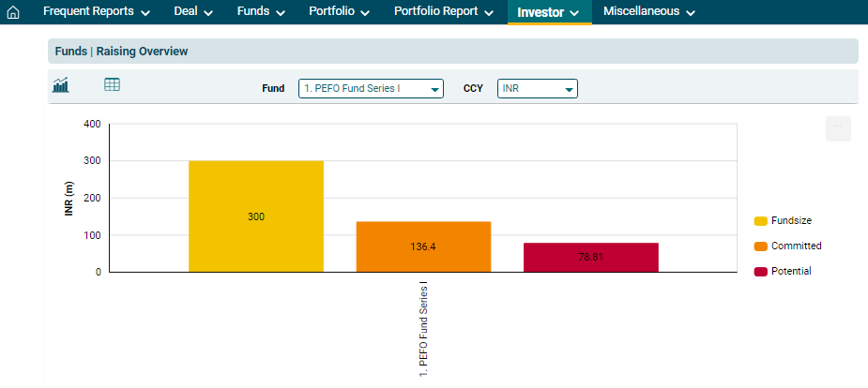868x388 pixels.
Task: Open the Portfolio Report menu
Action: click(x=444, y=12)
